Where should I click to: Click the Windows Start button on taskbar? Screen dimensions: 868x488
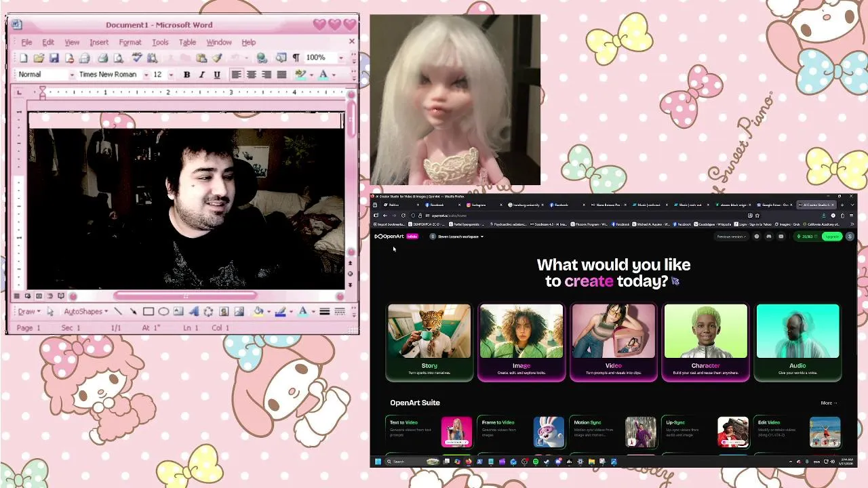click(x=378, y=462)
